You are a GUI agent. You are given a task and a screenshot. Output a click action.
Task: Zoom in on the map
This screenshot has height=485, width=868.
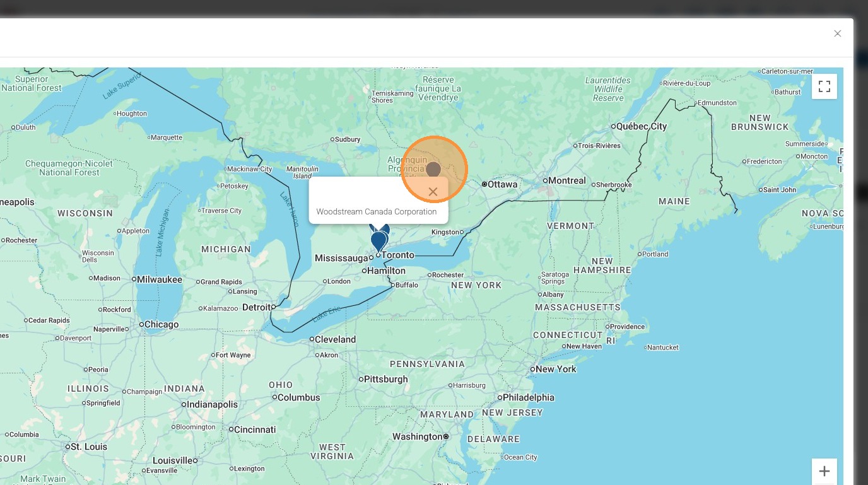[x=824, y=471]
